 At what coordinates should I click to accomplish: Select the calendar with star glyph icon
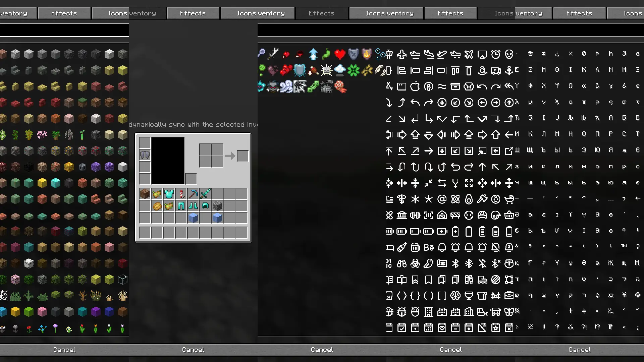point(495,327)
